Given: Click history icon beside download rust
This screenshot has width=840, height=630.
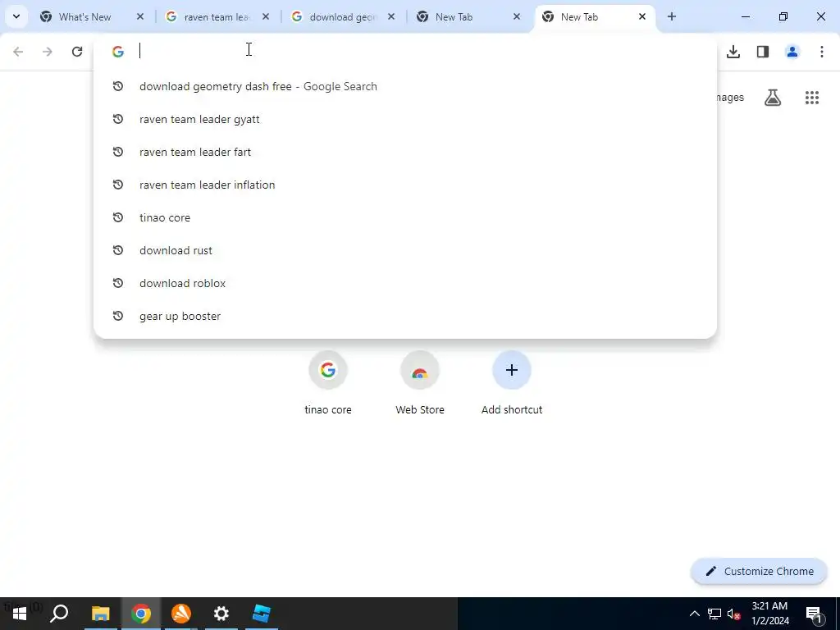Looking at the screenshot, I should tap(118, 250).
